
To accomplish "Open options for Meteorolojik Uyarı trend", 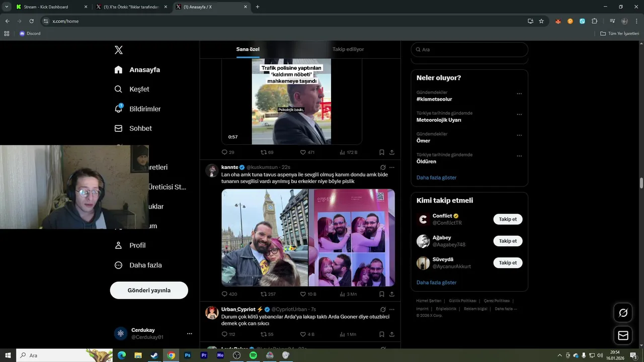I will pos(519,114).
